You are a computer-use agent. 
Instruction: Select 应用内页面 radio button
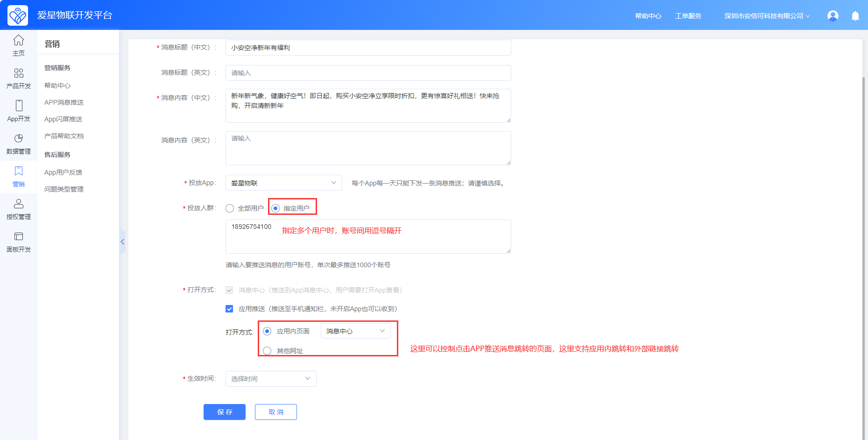[x=267, y=331]
